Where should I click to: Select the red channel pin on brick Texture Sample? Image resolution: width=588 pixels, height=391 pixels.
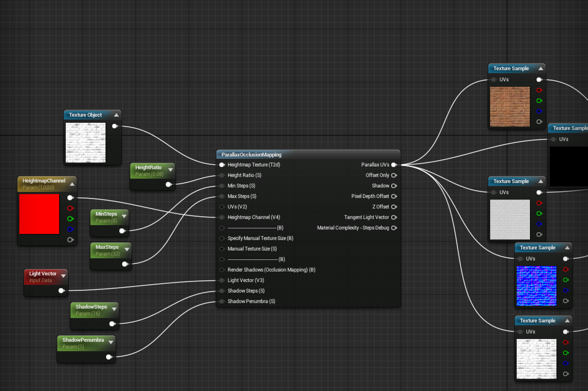[539, 90]
